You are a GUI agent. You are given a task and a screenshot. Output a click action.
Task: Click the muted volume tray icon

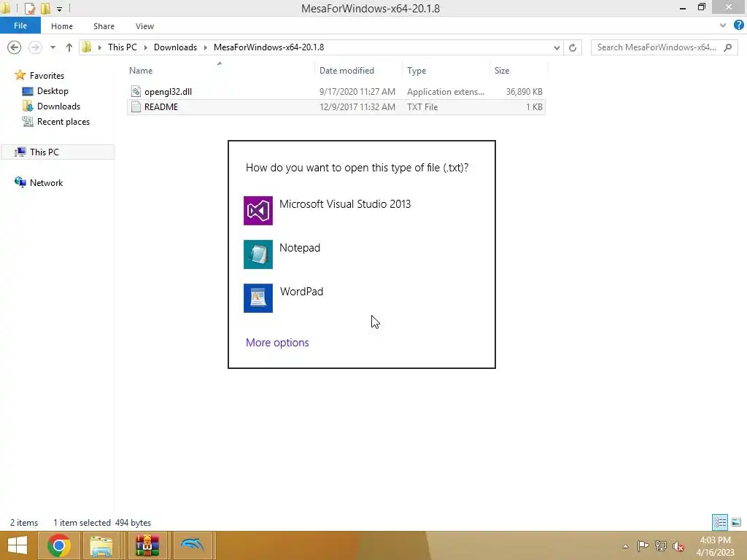click(678, 545)
